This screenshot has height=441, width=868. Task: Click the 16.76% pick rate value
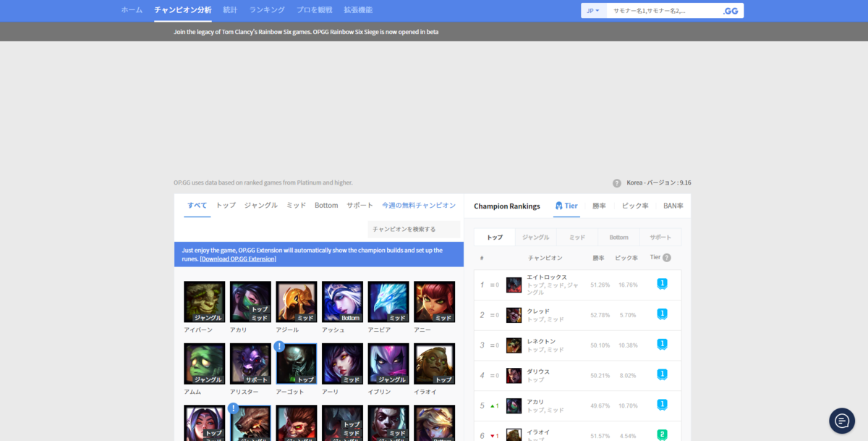[628, 285]
